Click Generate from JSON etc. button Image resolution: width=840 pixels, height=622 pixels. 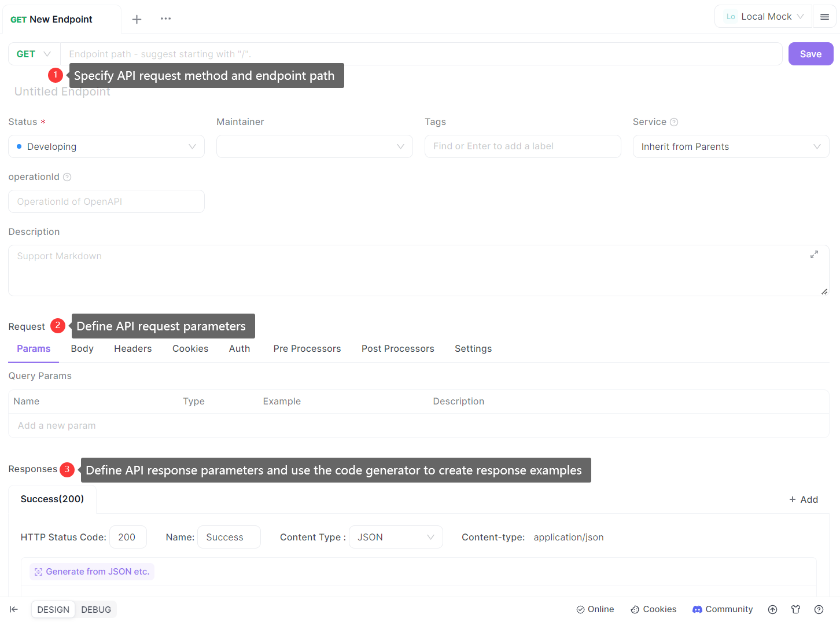(92, 572)
